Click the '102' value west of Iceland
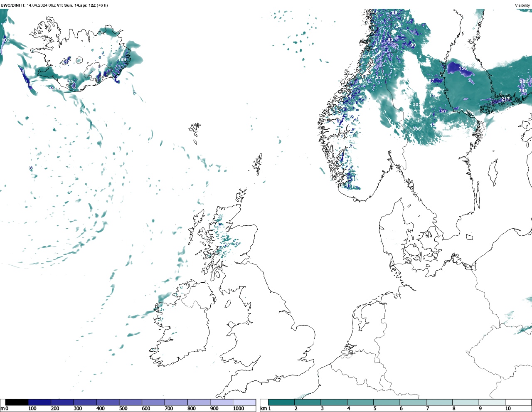Image resolution: width=532 pixels, height=412 pixels. (x=5, y=40)
